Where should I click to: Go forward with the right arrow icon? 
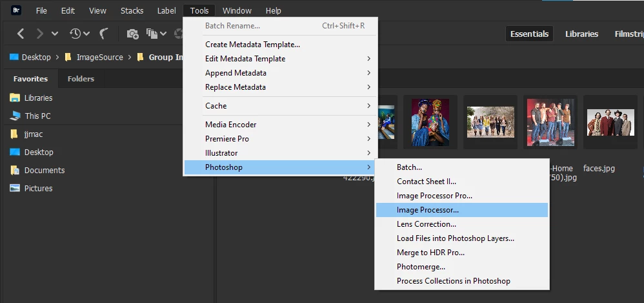(40, 34)
